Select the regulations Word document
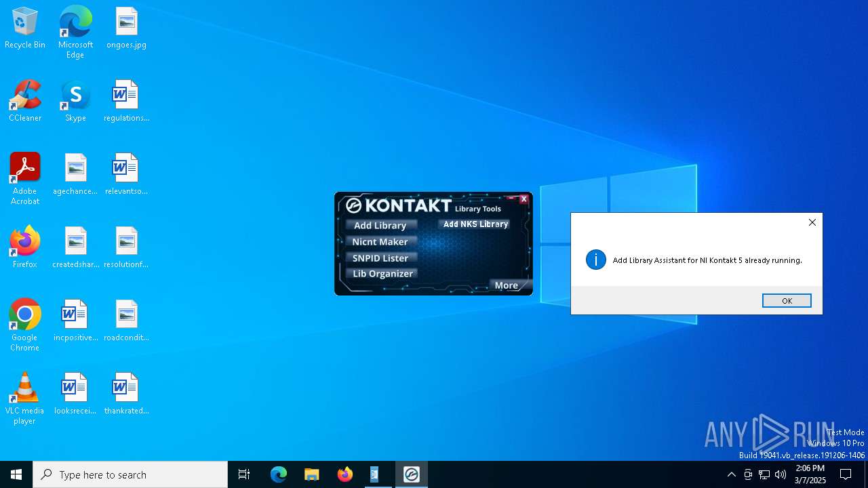 [126, 102]
